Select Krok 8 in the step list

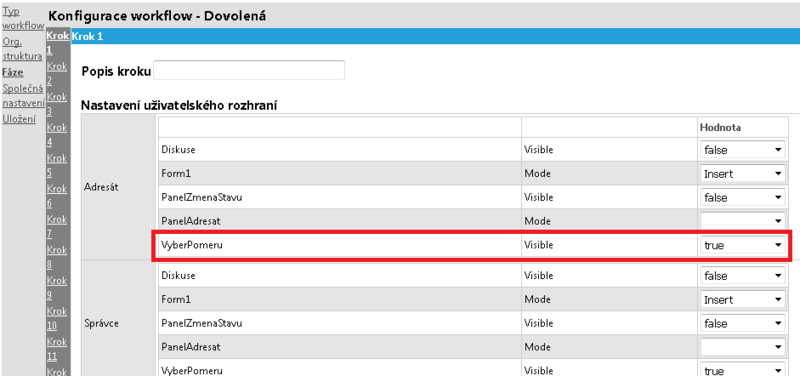click(57, 257)
